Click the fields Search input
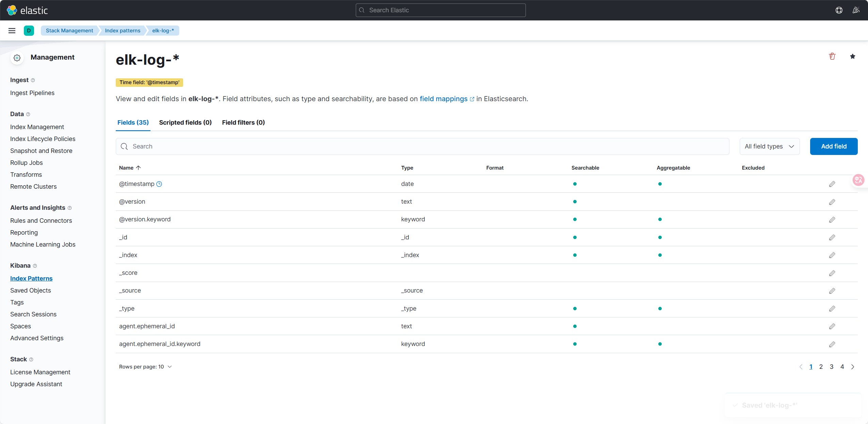The width and height of the screenshot is (868, 424). (422, 146)
